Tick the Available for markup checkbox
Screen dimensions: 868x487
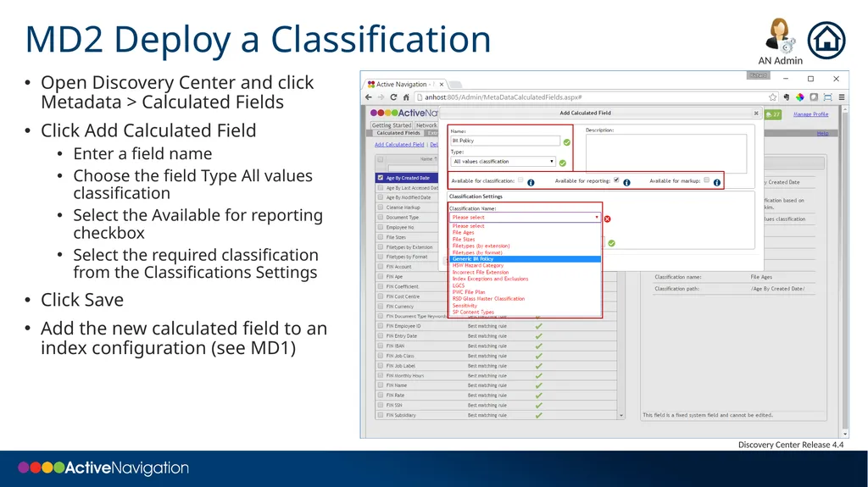[706, 180]
